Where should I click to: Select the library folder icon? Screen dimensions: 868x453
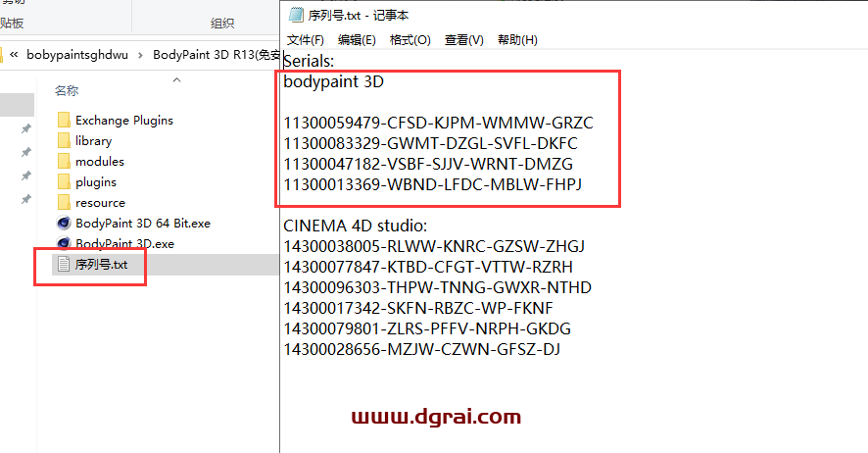tap(64, 140)
